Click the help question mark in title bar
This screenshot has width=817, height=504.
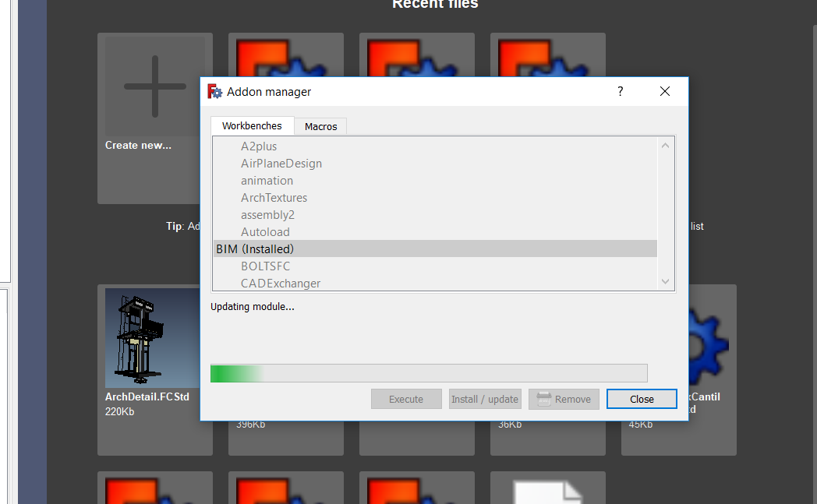click(620, 92)
